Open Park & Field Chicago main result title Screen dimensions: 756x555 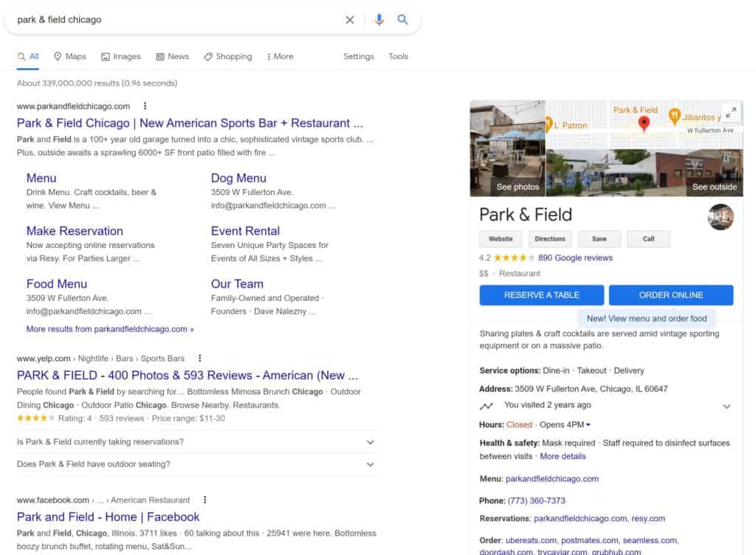tap(190, 123)
